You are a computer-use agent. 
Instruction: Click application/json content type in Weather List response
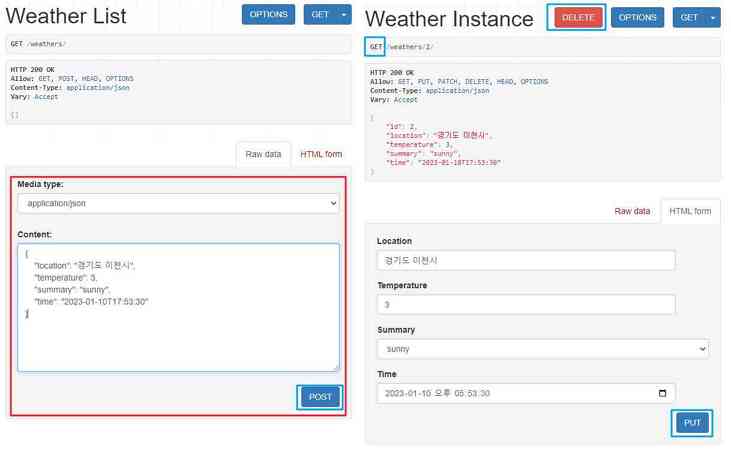(x=98, y=88)
